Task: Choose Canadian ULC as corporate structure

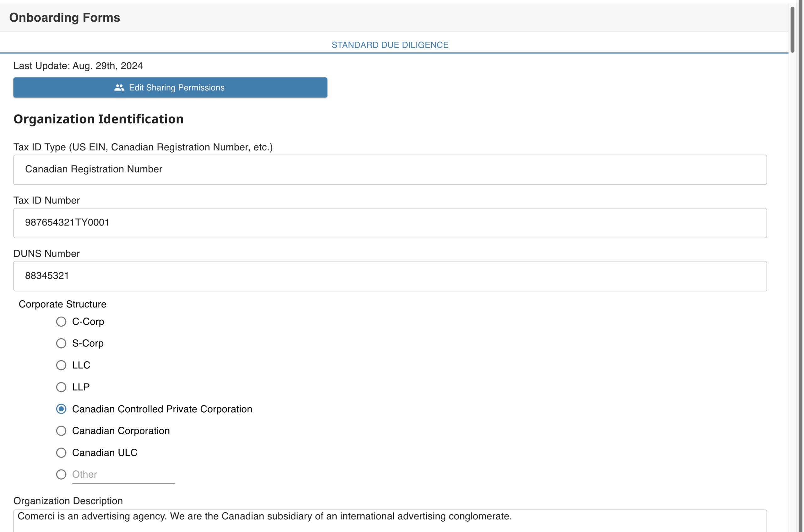Action: [61, 453]
